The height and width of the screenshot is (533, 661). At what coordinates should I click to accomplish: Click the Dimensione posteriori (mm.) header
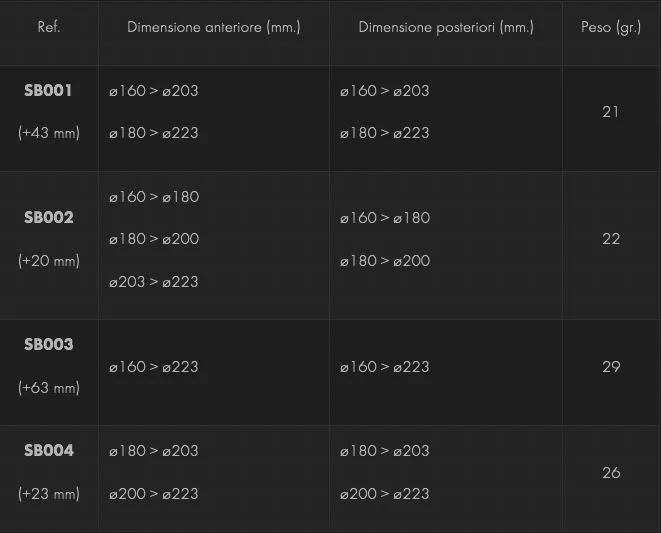pos(446,27)
